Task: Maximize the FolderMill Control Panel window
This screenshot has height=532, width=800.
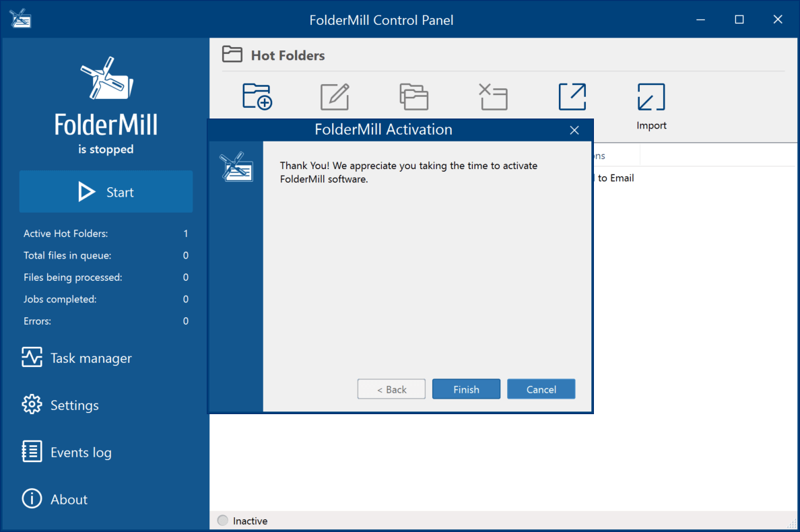Action: (739, 20)
